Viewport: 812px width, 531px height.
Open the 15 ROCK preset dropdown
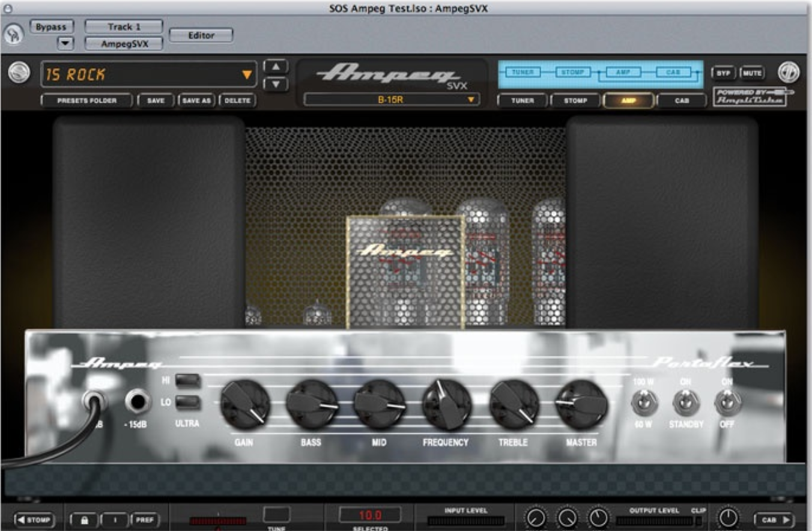pyautogui.click(x=148, y=74)
